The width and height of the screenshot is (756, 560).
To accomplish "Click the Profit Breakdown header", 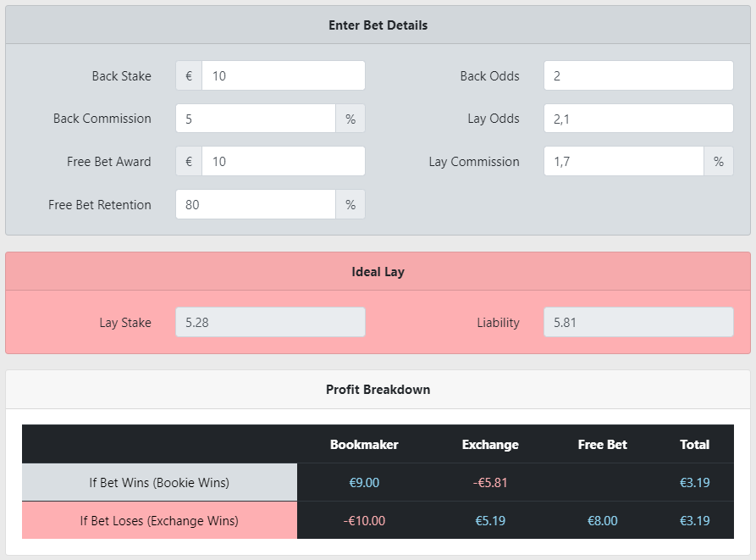I will click(378, 390).
